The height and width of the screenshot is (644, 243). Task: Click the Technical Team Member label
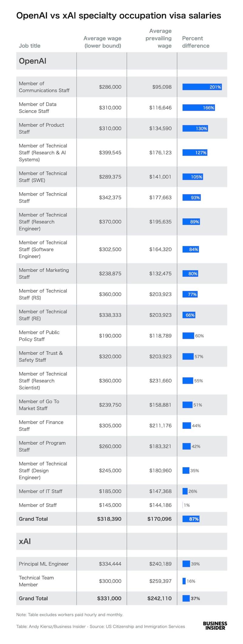(x=36, y=581)
